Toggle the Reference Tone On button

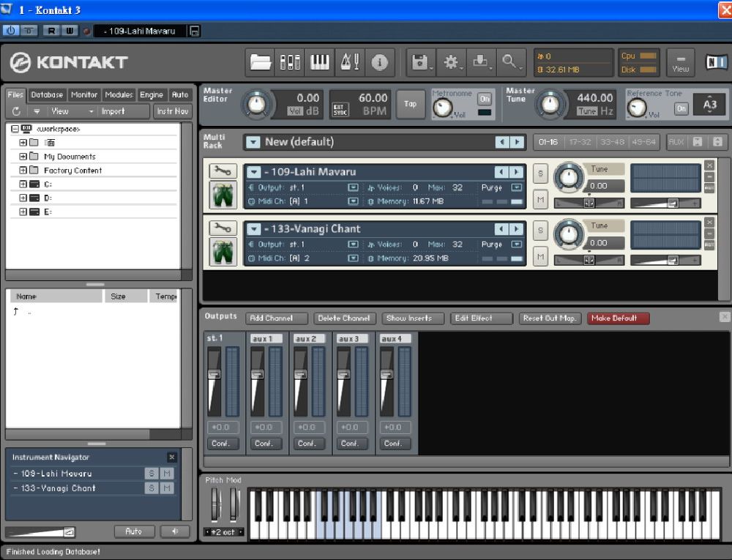pos(681,109)
